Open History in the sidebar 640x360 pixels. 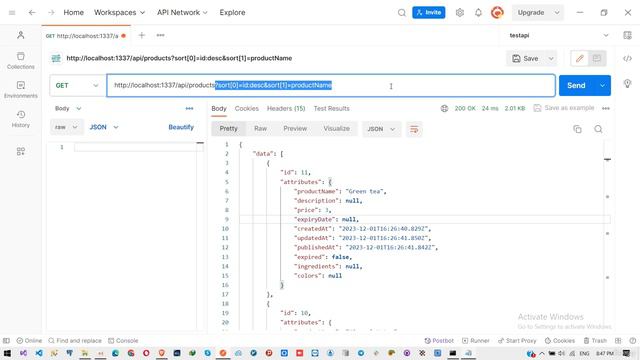pyautogui.click(x=21, y=119)
